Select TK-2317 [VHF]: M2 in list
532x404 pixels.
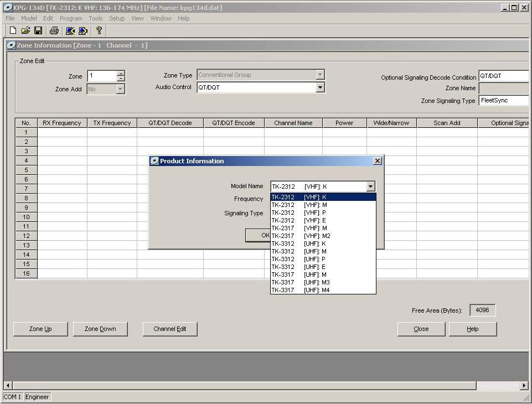323,236
